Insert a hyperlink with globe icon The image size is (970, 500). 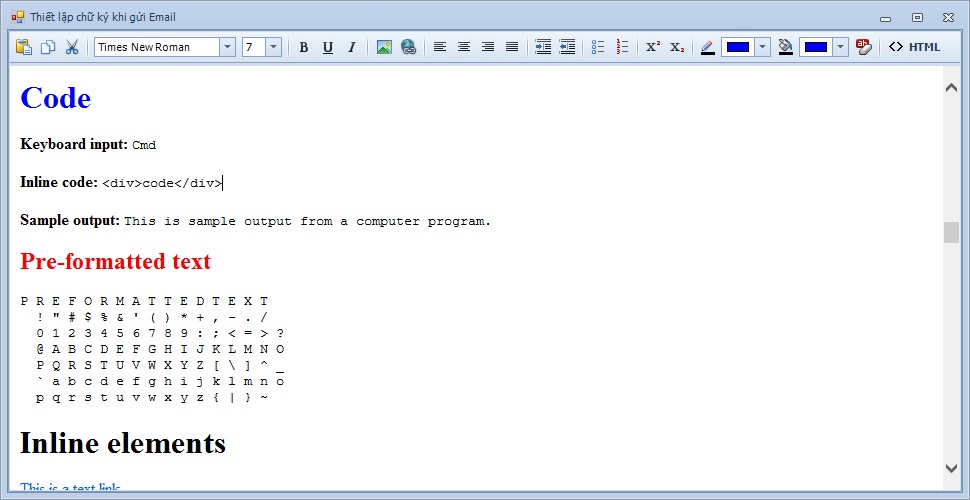pyautogui.click(x=408, y=47)
